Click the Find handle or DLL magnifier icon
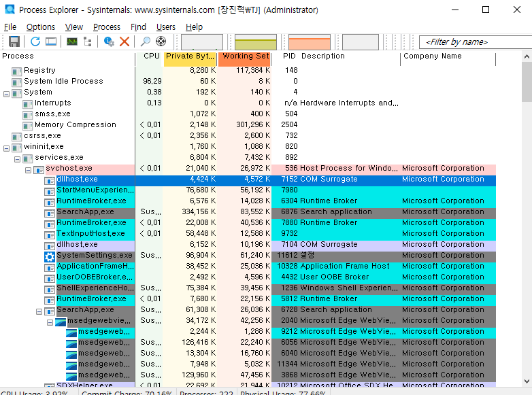532x395 pixels. pyautogui.click(x=145, y=41)
